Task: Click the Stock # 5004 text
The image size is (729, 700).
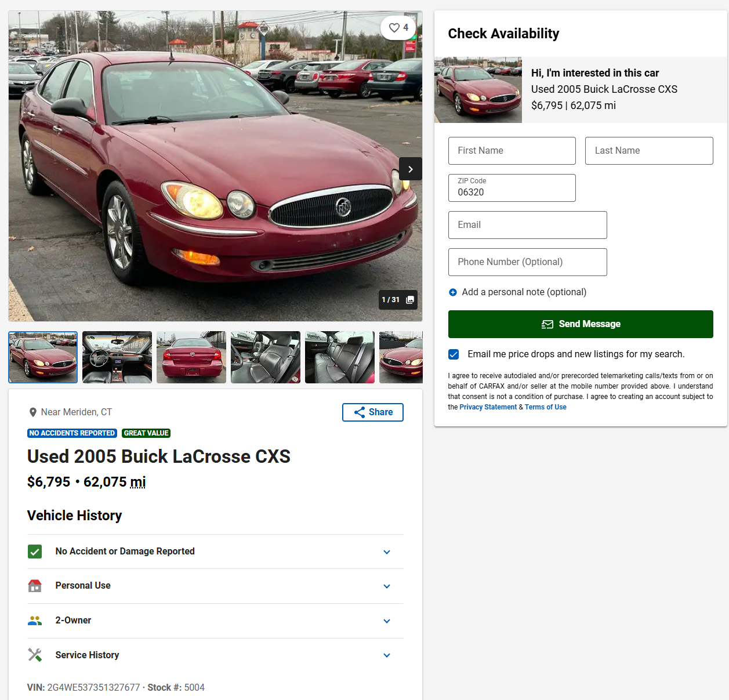Action: 176,688
